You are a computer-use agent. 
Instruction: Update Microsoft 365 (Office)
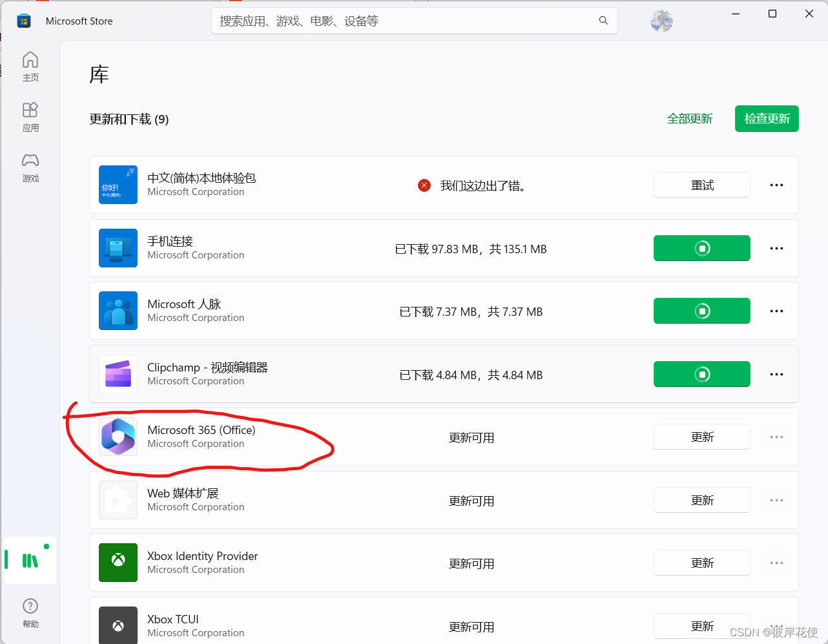(x=702, y=437)
